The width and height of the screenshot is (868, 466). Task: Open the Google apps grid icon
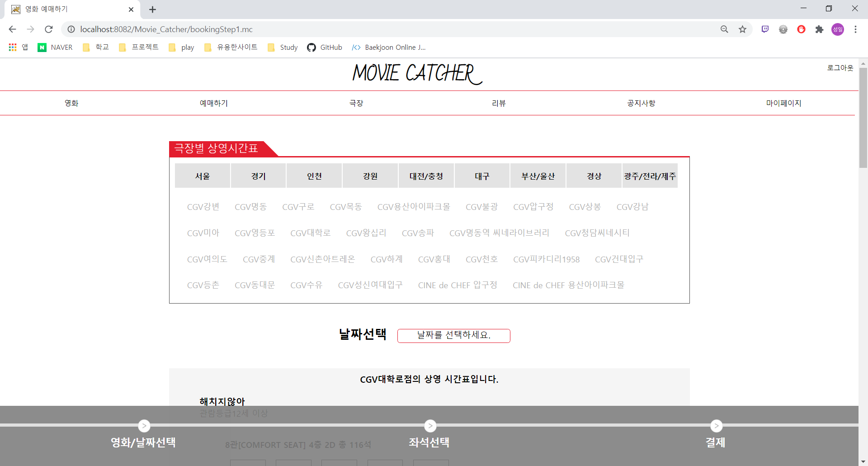coord(12,47)
